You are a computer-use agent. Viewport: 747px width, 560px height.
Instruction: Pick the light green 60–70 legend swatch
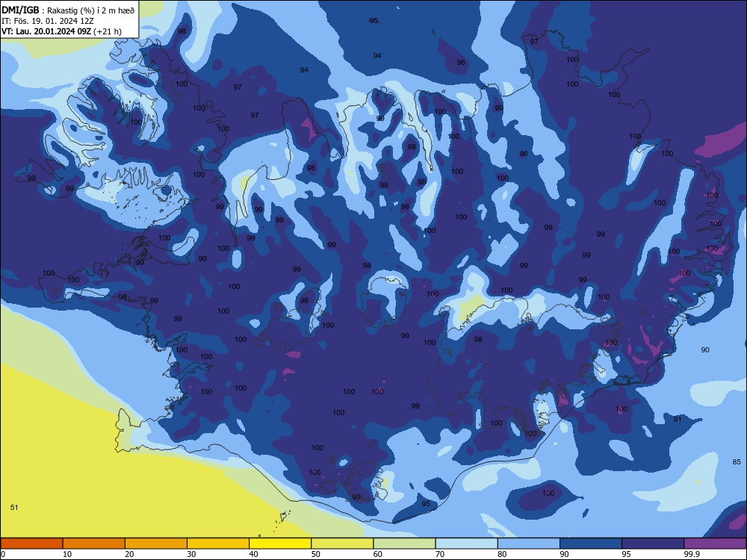[404, 543]
